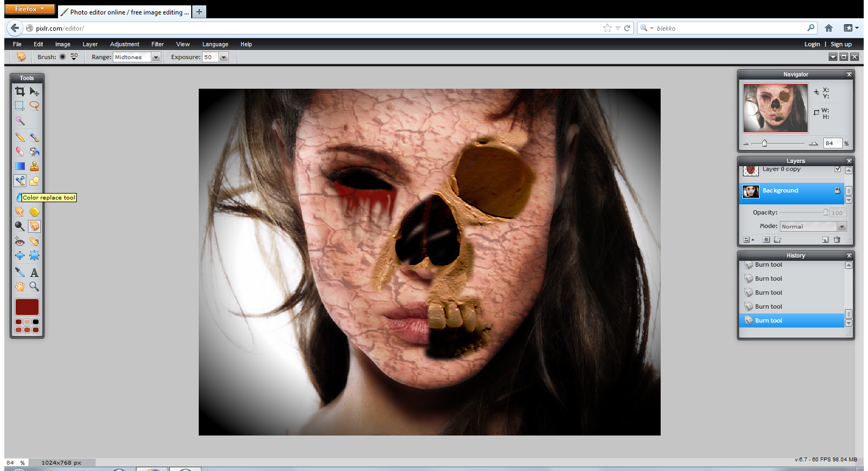This screenshot has height=471, width=868.
Task: Open the Layer menu
Action: (x=90, y=44)
